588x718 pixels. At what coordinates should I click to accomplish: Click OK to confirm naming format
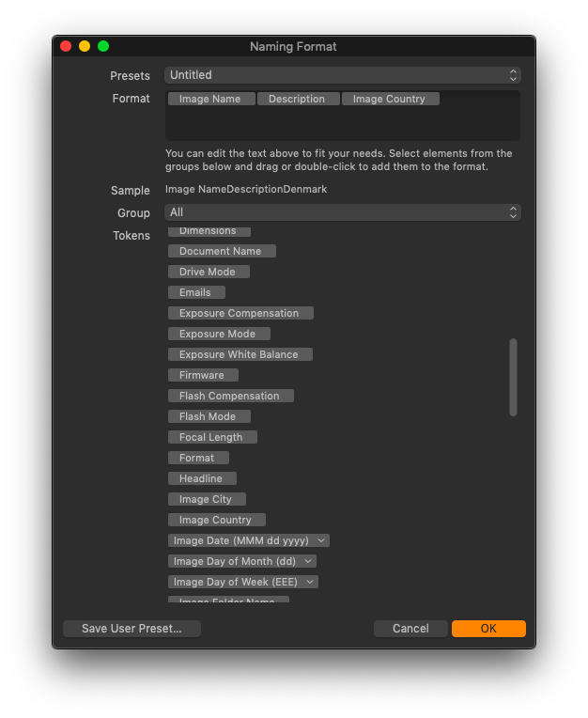(488, 629)
